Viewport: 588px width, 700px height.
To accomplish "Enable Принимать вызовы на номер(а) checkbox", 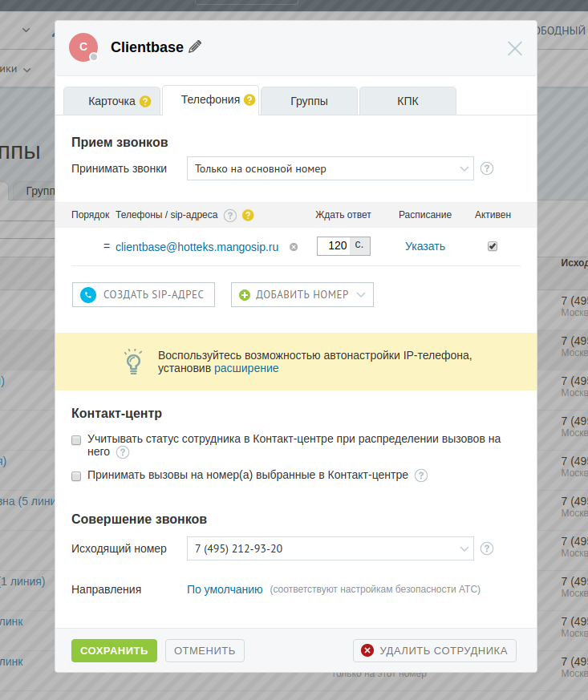I will point(76,475).
